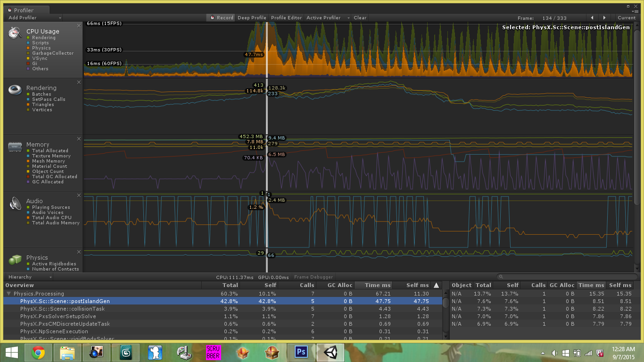Screen dimensions: 644x362
Task: Remove the CPU Usage profiler with its X
Action: click(x=79, y=25)
